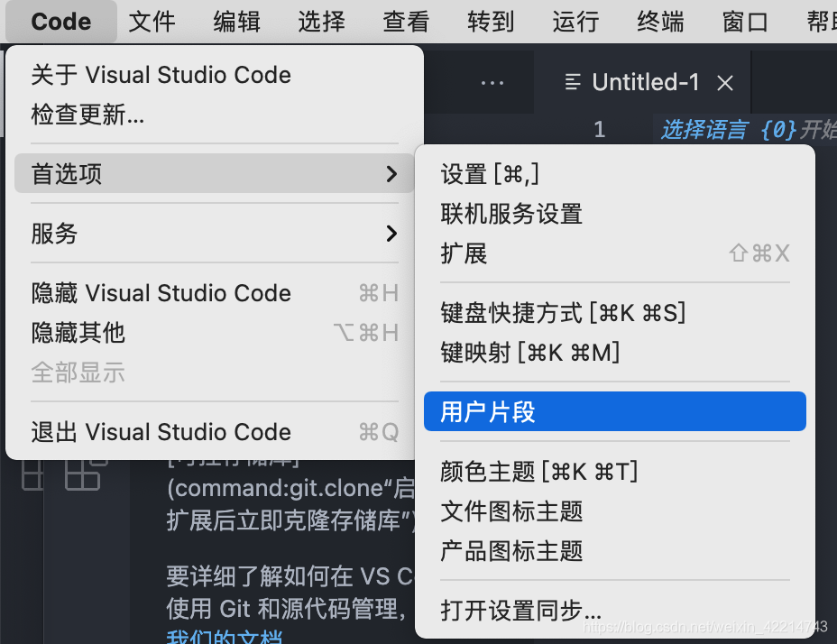Open 设置 from preferences submenu
The width and height of the screenshot is (837, 644).
click(615, 174)
